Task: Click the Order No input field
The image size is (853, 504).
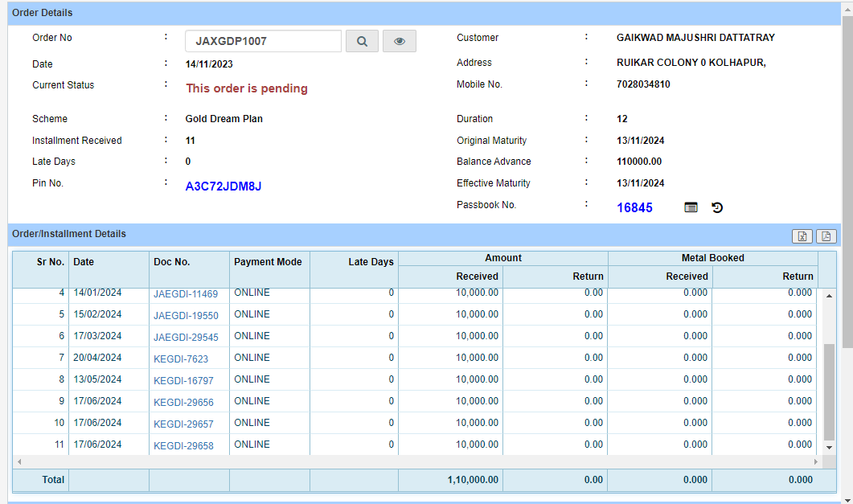Action: point(264,41)
